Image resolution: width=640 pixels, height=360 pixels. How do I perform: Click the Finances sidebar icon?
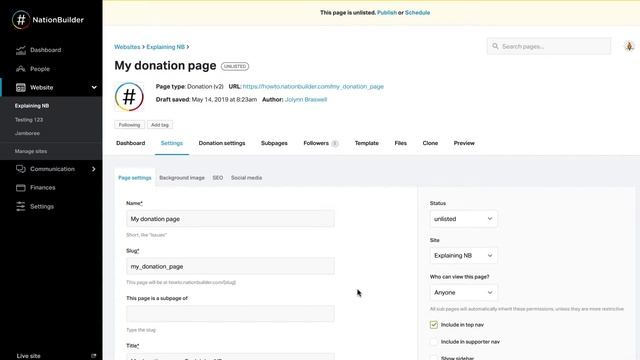[x=21, y=188]
